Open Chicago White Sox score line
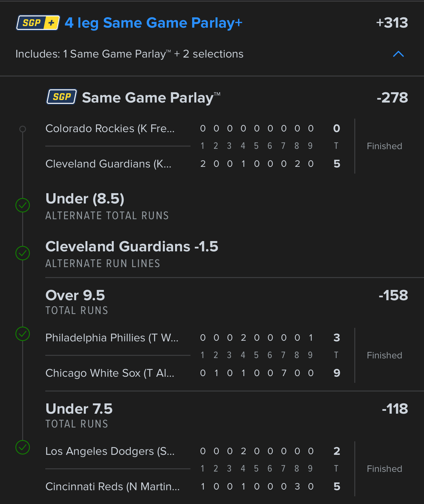This screenshot has height=504, width=424. point(193,373)
